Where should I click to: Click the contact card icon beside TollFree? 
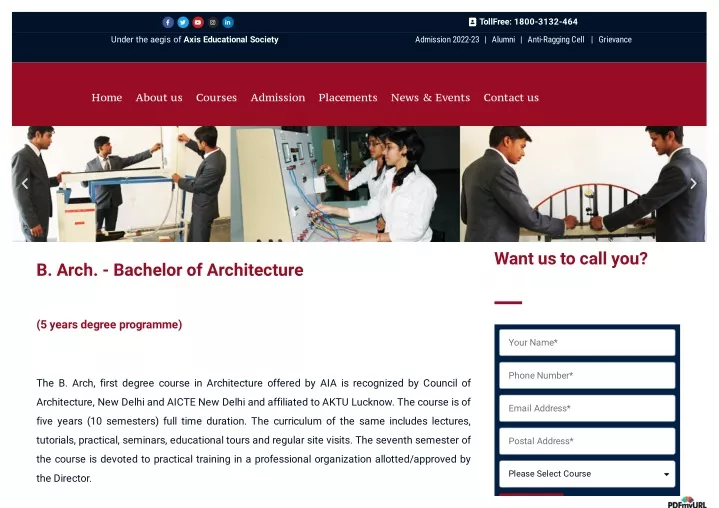(x=472, y=22)
